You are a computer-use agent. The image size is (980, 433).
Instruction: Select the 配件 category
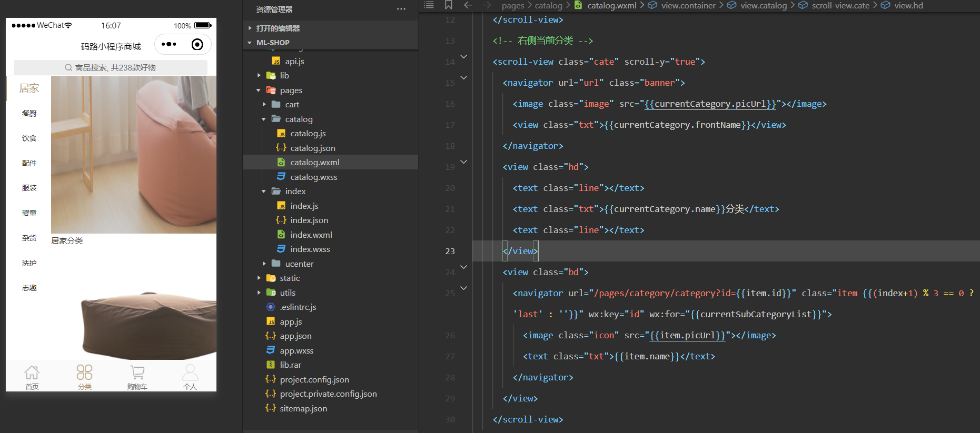coord(29,163)
